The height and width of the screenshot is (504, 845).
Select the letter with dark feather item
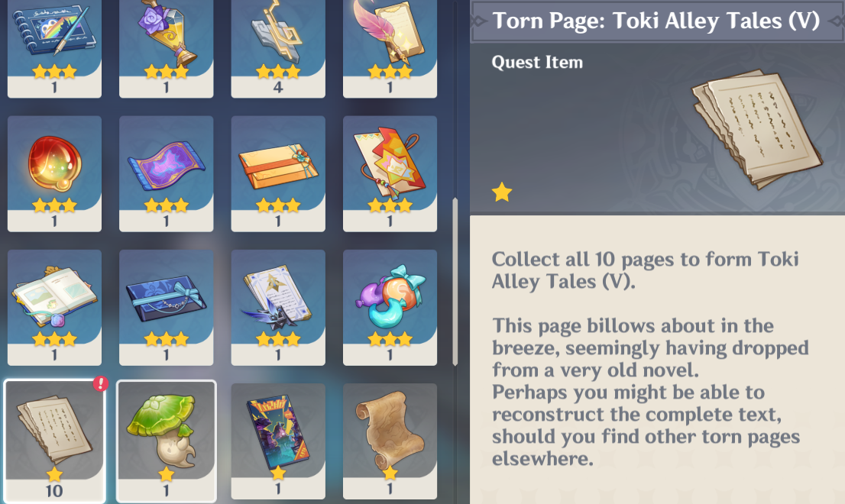[278, 308]
